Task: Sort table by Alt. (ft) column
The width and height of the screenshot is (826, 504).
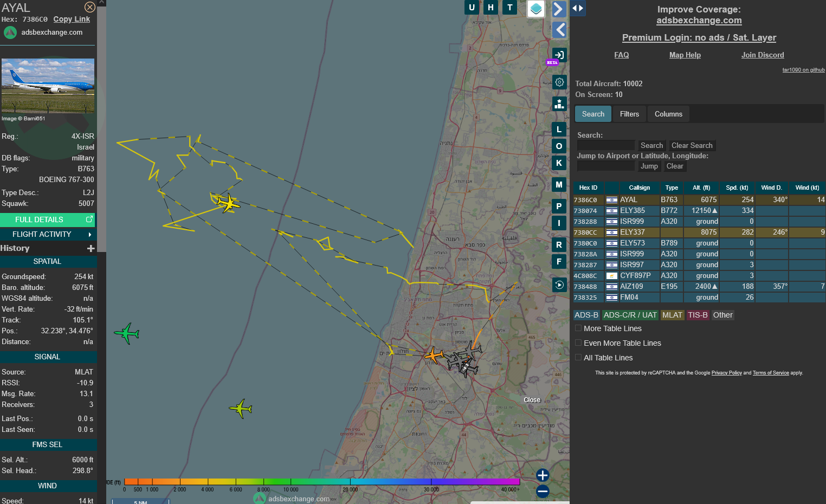Action: click(701, 188)
